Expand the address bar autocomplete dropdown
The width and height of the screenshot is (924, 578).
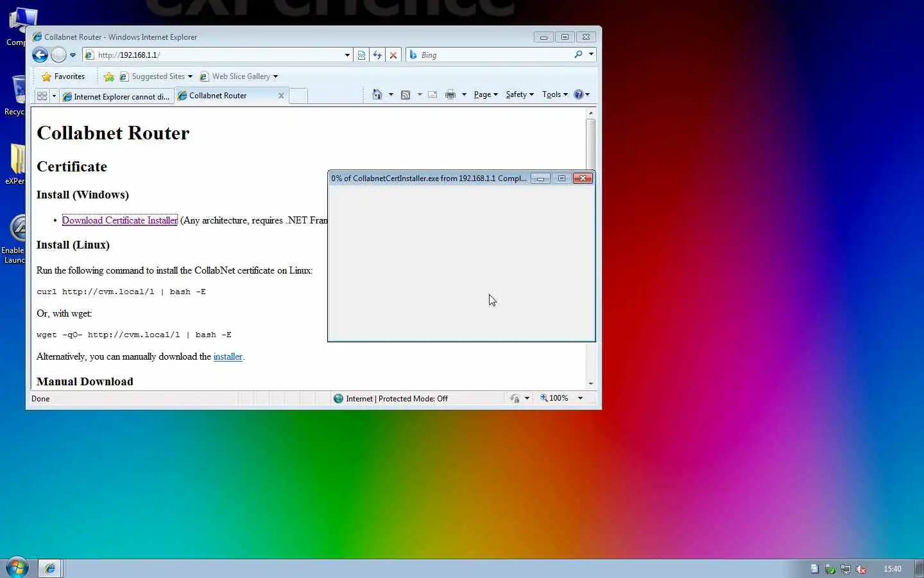347,55
